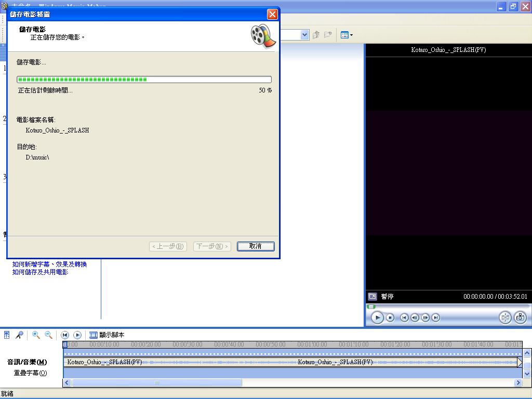This screenshot has width=532, height=399.
Task: Zoom out the timeline with magnifier minus
Action: pyautogui.click(x=48, y=335)
